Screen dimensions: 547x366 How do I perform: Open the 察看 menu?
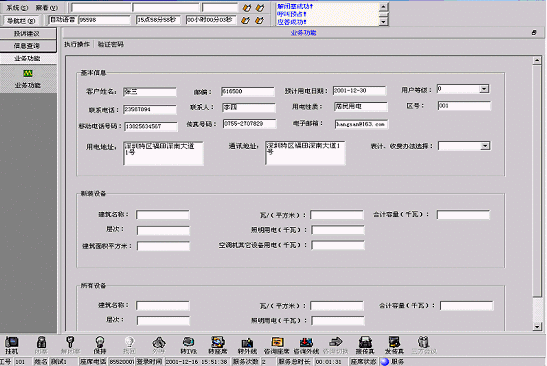(46, 7)
